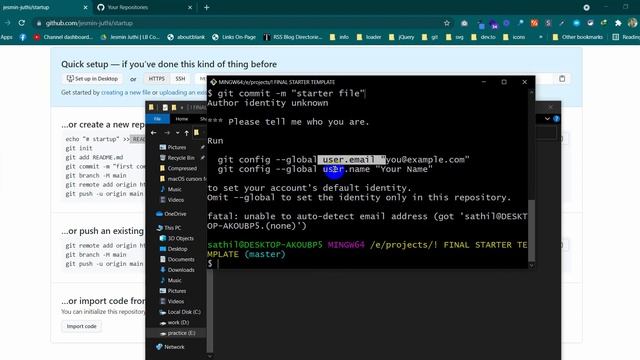Open the svg bookmarks folder
The width and height of the screenshot is (640, 360).
(455, 37)
